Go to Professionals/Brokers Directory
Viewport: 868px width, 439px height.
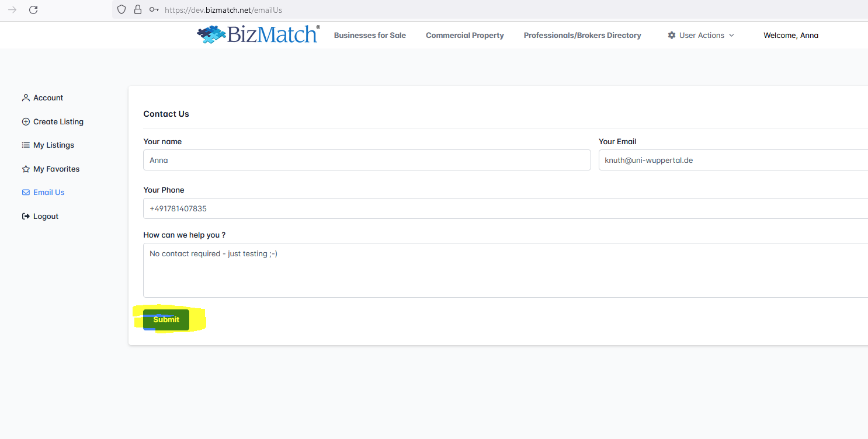click(x=582, y=36)
